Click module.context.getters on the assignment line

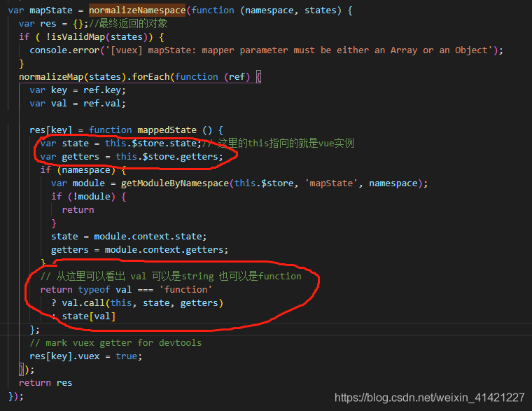tap(164, 250)
